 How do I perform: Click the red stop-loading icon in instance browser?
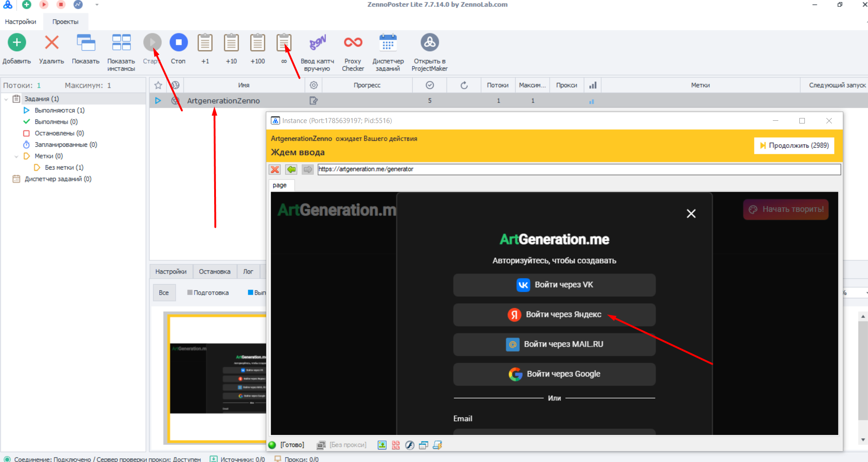click(x=275, y=170)
